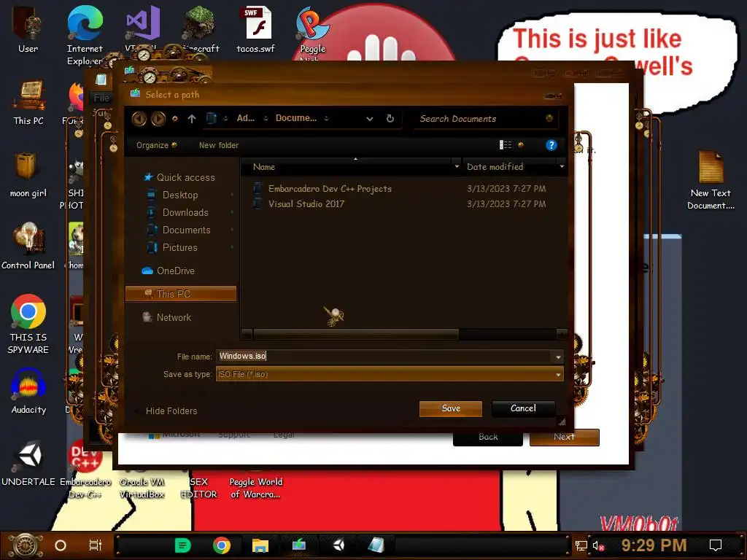This screenshot has width=747, height=560.
Task: Select Desktop in the navigation pane
Action: pos(174,195)
